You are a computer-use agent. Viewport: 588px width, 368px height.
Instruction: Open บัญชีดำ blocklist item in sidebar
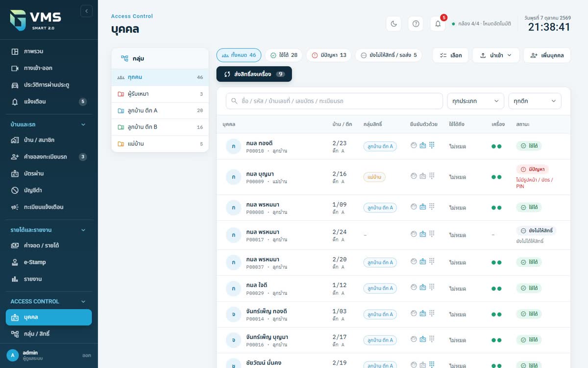coord(49,190)
